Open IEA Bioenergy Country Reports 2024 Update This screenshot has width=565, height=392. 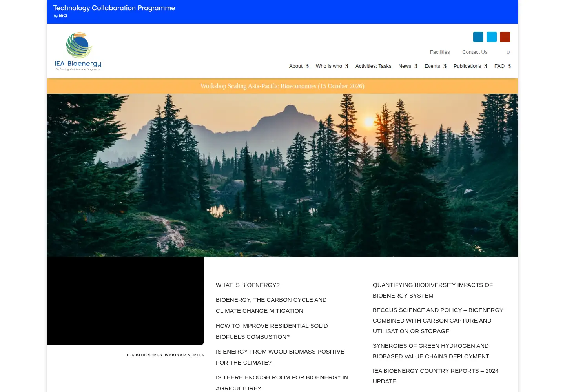click(436, 376)
